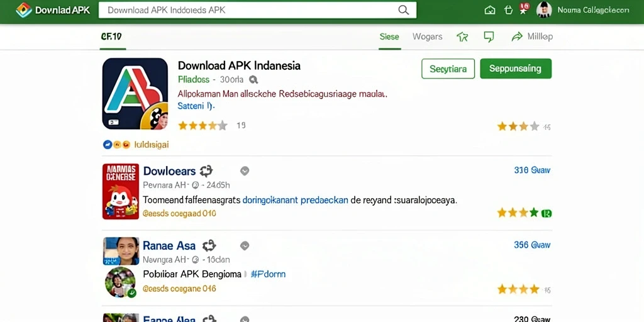The image size is (644, 322).
Task: Click the blue reaction icon near luldisigai
Action: click(108, 145)
